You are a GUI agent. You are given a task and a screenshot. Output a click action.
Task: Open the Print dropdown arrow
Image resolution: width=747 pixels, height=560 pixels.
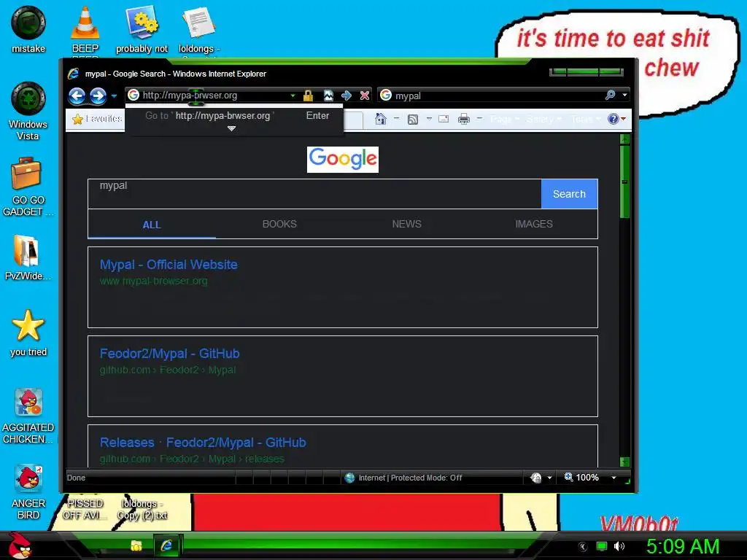pyautogui.click(x=479, y=119)
